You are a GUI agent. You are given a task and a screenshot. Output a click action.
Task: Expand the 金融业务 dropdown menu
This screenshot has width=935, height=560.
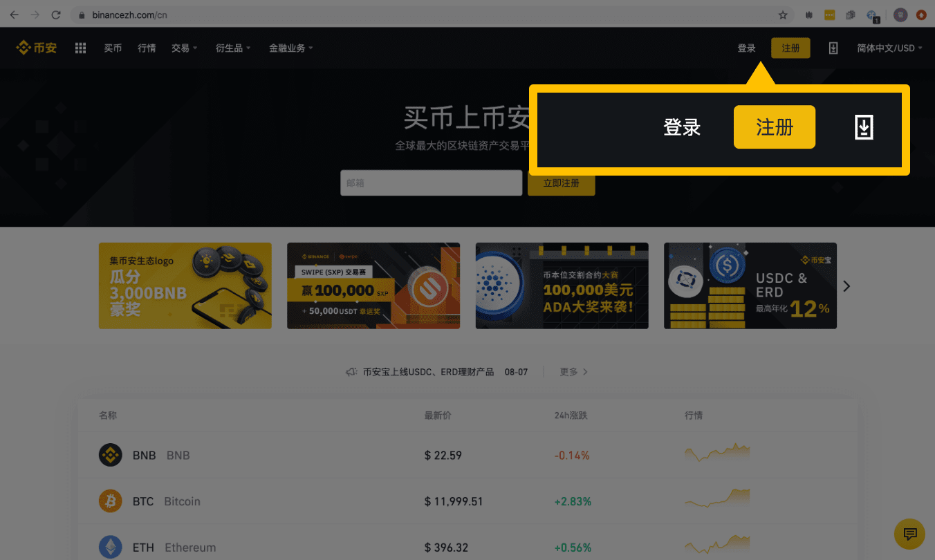[291, 48]
